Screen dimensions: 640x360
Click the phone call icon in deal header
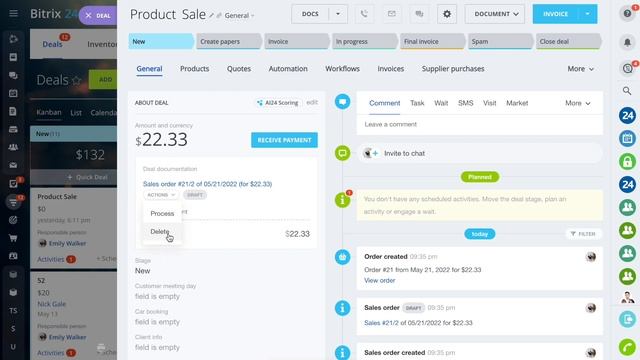pos(364,14)
